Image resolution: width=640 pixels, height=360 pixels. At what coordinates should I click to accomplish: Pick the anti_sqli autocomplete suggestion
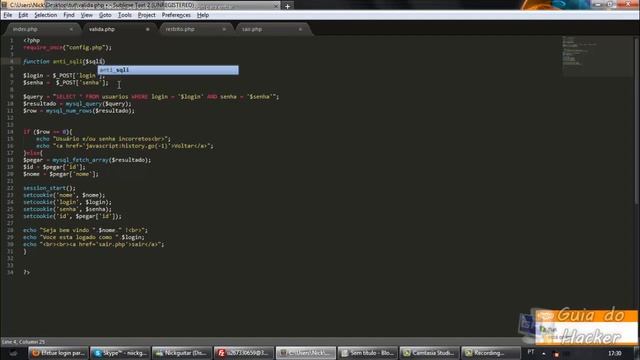pyautogui.click(x=168, y=70)
